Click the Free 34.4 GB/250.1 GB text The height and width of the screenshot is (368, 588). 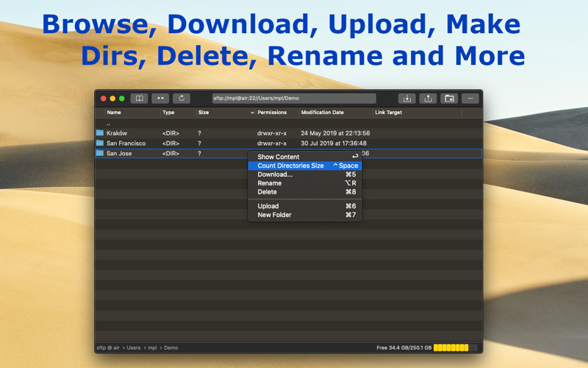coord(404,347)
